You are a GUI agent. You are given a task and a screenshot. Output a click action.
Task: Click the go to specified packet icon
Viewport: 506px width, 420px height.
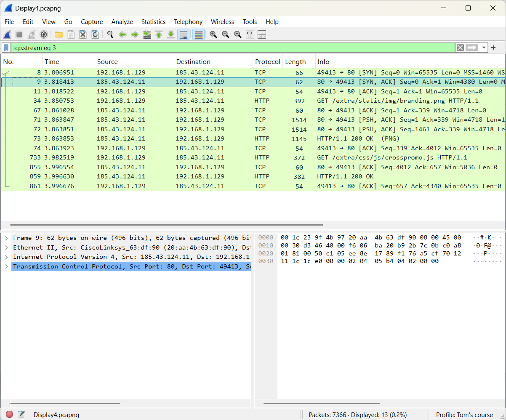147,35
